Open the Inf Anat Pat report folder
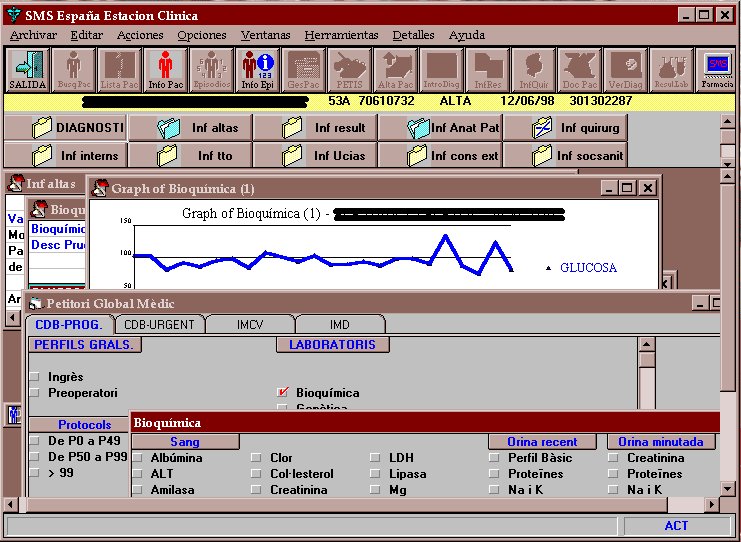The width and height of the screenshot is (741, 542). [453, 128]
